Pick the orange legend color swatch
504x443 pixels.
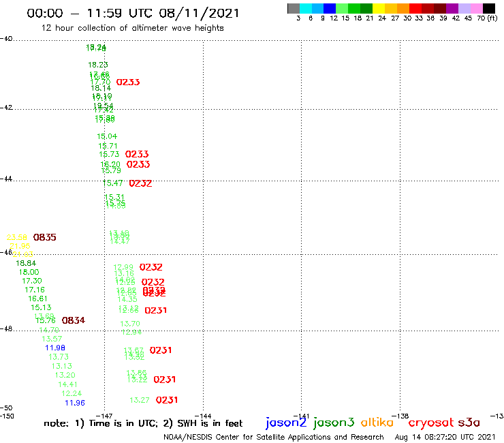point(403,8)
